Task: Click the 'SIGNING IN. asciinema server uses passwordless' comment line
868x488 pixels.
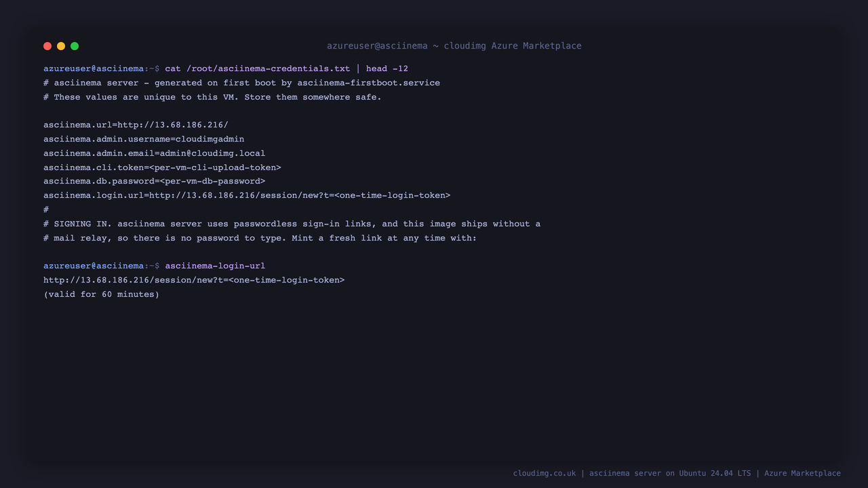Action: 292,224
